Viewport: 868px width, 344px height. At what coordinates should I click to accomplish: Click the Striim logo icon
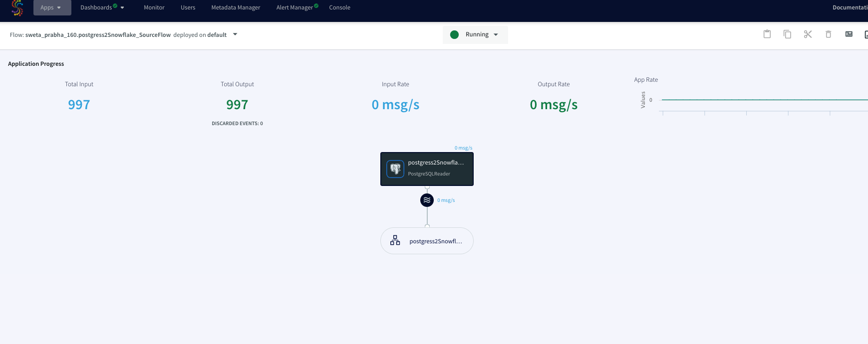pos(17,7)
